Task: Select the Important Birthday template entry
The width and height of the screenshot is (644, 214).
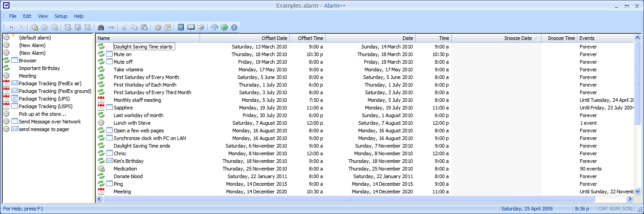Action: point(39,68)
